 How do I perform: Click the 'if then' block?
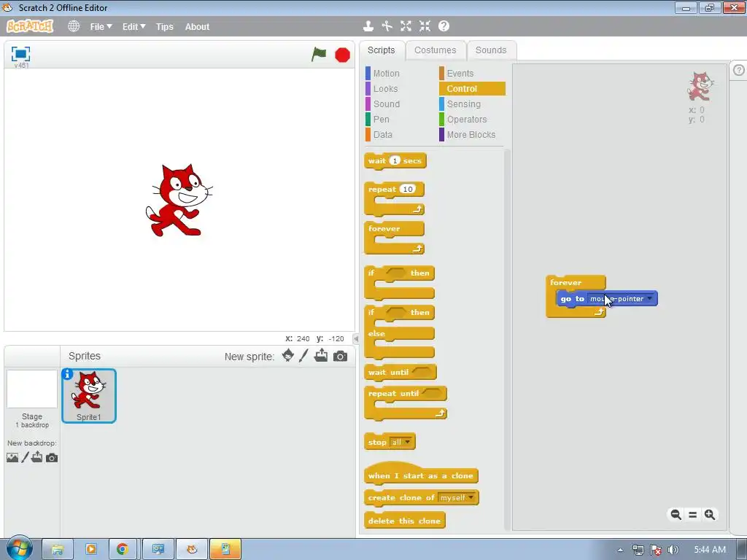(x=371, y=274)
